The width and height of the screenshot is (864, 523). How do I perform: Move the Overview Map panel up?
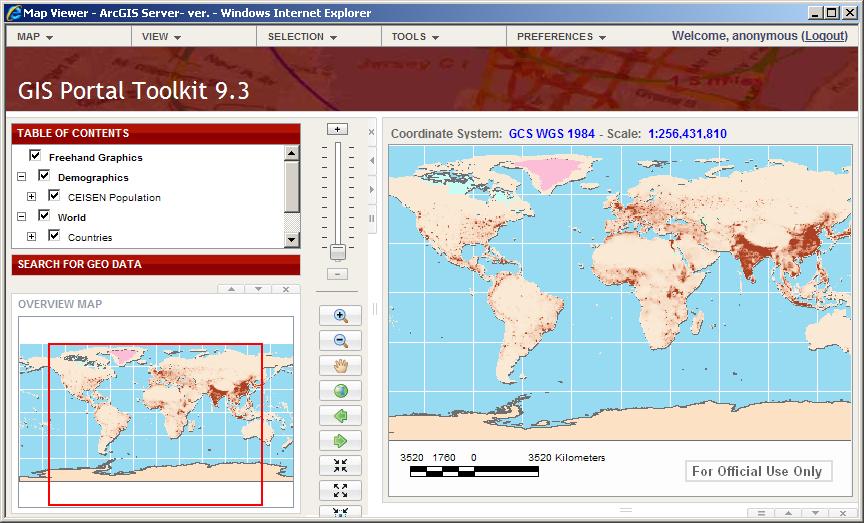tap(231, 289)
